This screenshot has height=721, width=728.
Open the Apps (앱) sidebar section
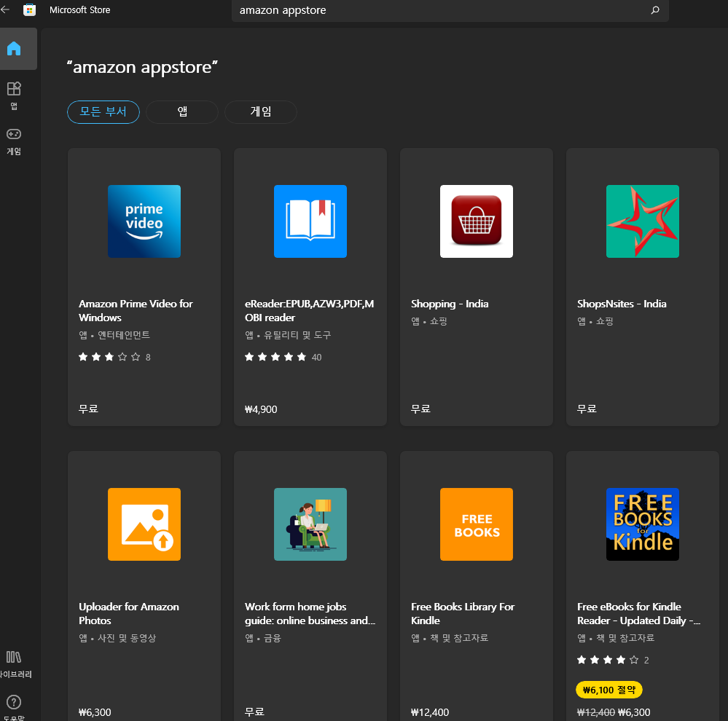click(x=14, y=96)
